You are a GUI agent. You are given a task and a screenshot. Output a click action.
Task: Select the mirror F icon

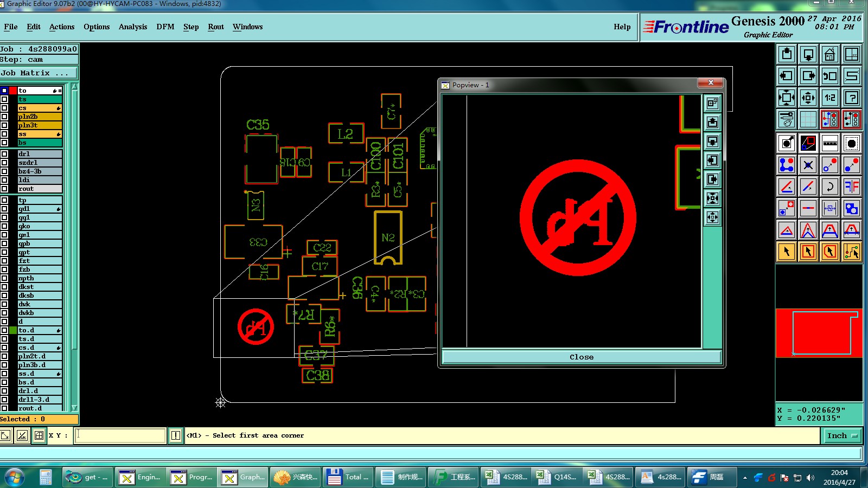[852, 187]
